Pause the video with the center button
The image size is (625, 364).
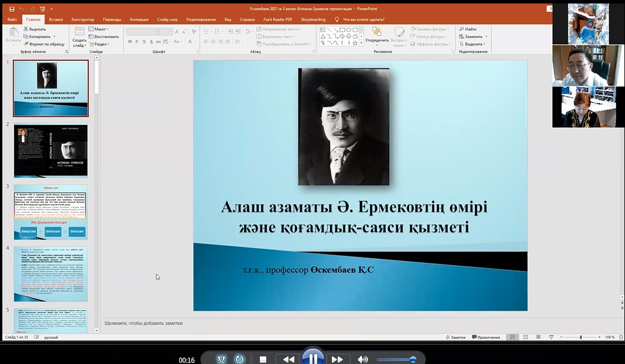tap(313, 358)
